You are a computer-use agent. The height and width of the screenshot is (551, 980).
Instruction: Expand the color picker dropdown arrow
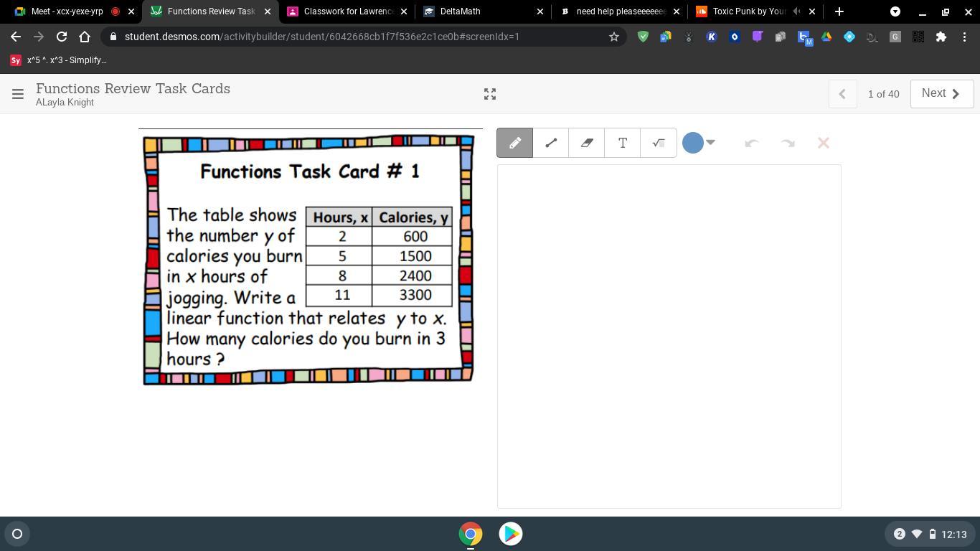(710, 142)
